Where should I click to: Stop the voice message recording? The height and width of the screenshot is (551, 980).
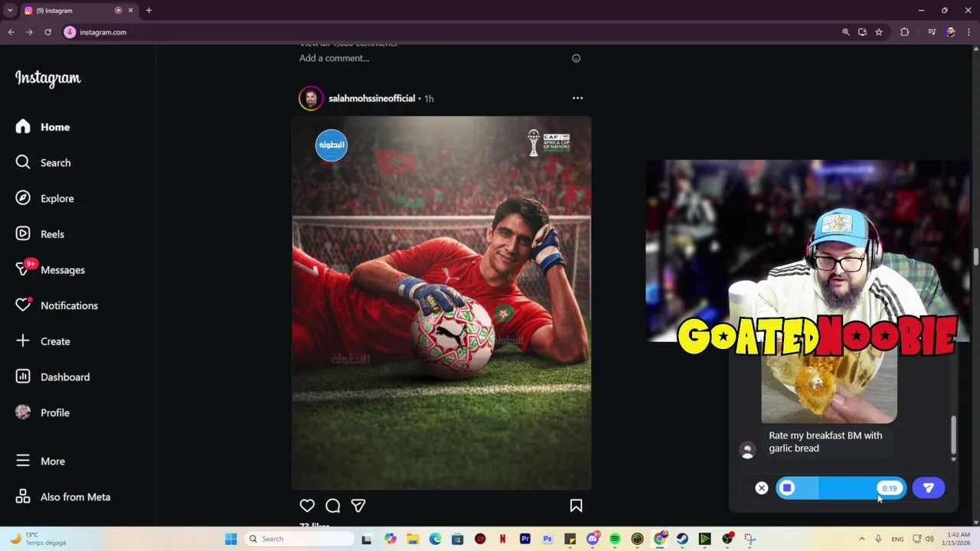787,488
